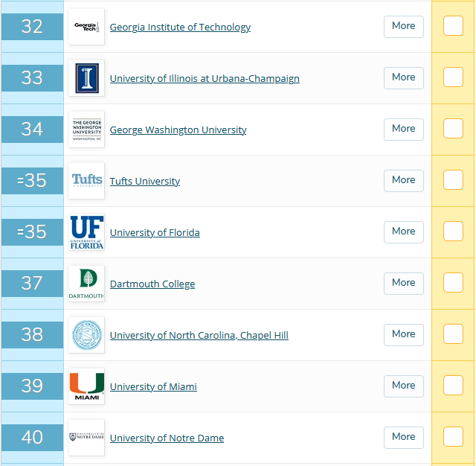Expand More for University of Florida

point(404,232)
